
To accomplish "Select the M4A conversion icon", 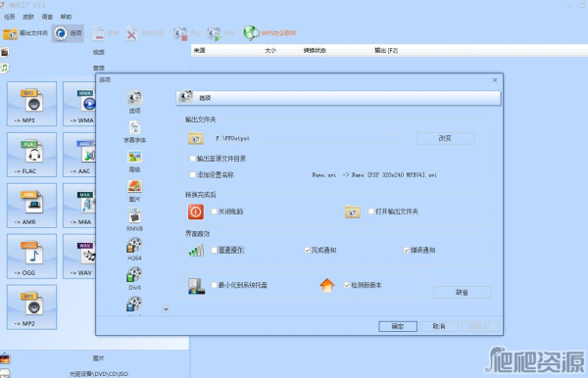I will coord(79,206).
